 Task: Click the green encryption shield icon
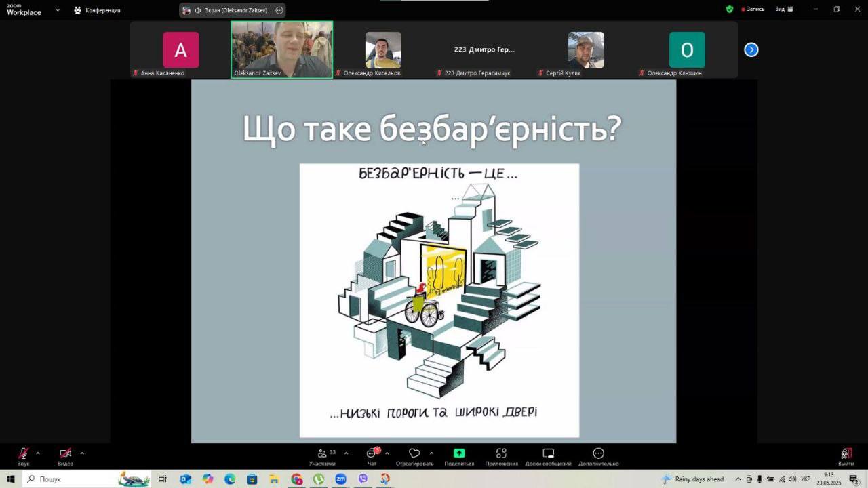pos(730,9)
